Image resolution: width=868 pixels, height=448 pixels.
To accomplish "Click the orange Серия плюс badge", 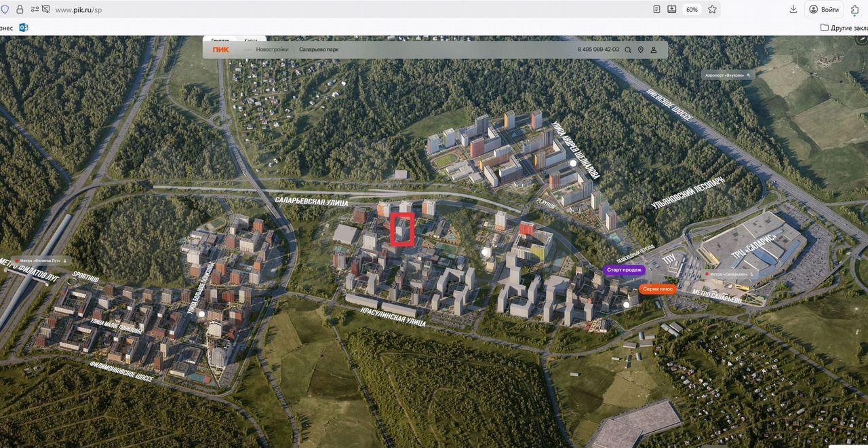I will coord(657,289).
